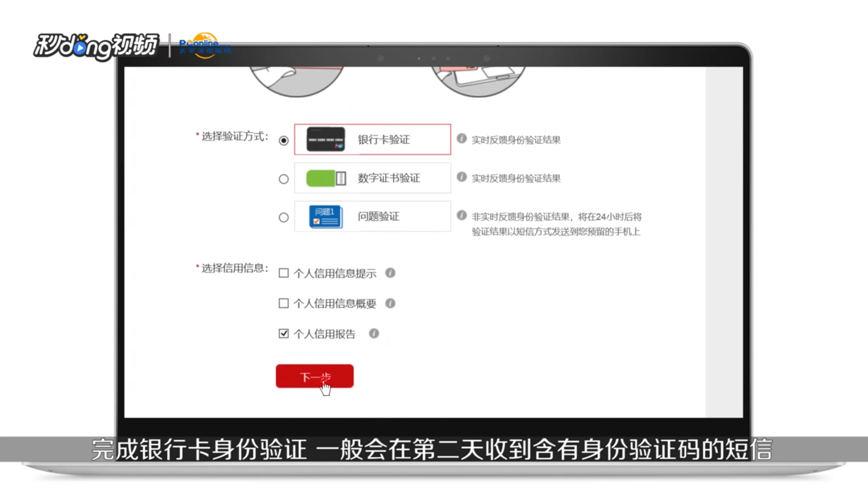Click the 个人信用信息概要 label text
The width and height of the screenshot is (868, 488).
(335, 304)
